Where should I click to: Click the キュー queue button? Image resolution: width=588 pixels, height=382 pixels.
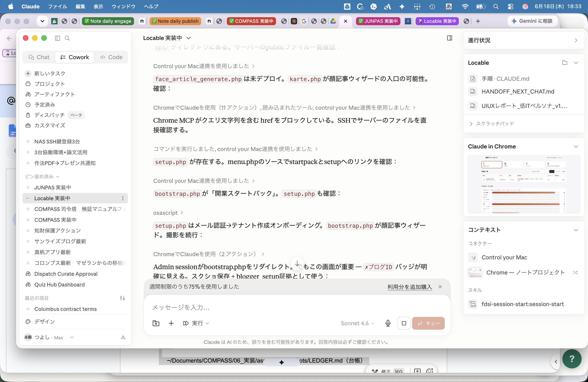click(428, 323)
